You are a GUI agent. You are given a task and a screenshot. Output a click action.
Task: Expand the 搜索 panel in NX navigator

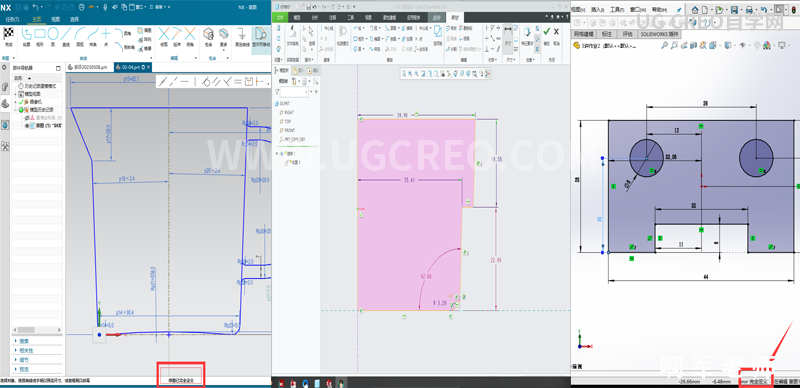37,341
